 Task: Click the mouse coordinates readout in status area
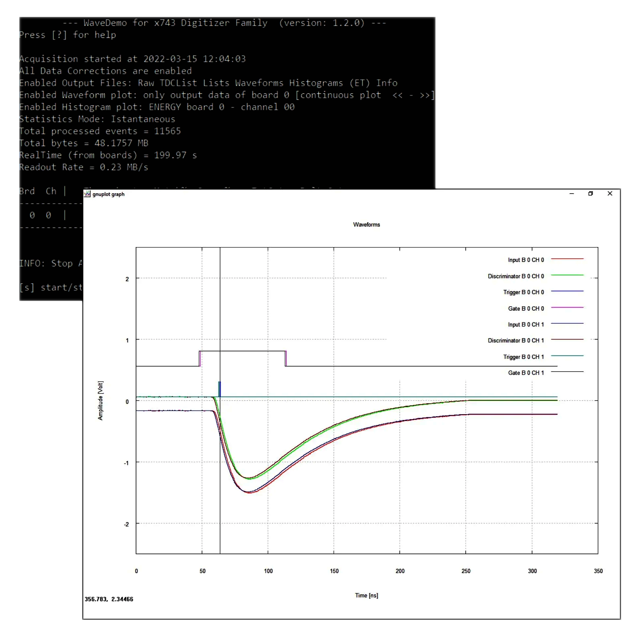109,599
